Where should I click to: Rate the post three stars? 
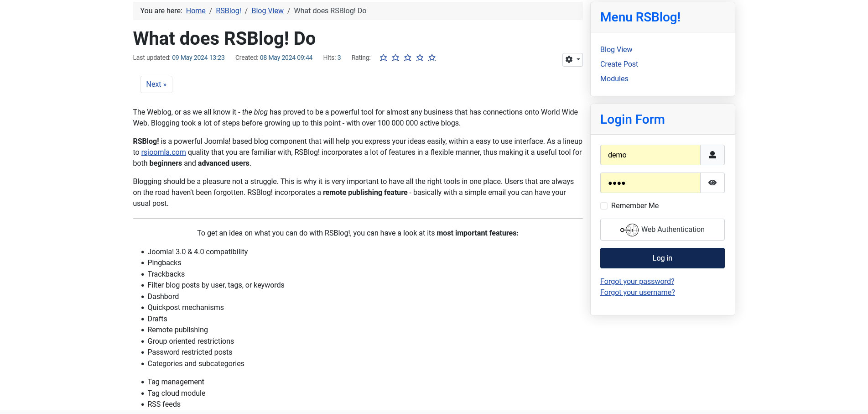pyautogui.click(x=408, y=58)
